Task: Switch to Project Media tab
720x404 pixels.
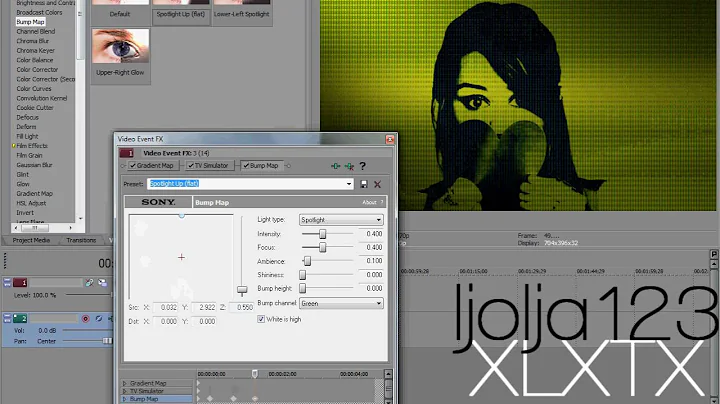Action: 31,240
